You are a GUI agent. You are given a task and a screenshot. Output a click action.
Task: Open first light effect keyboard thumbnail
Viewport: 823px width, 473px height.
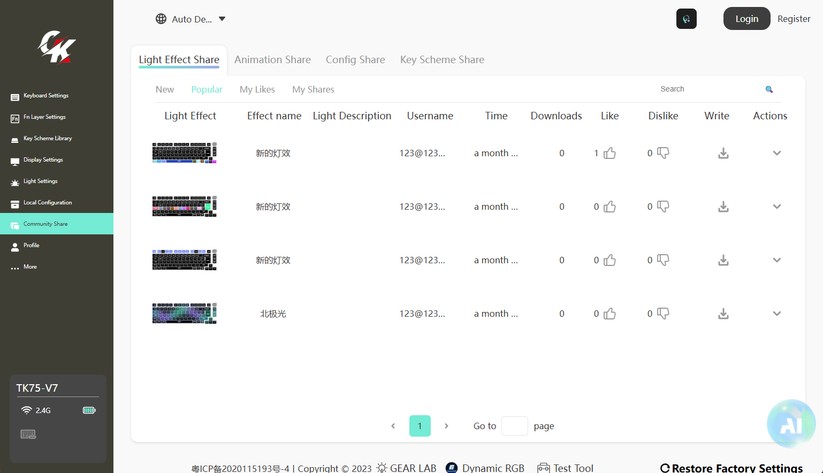click(x=184, y=153)
